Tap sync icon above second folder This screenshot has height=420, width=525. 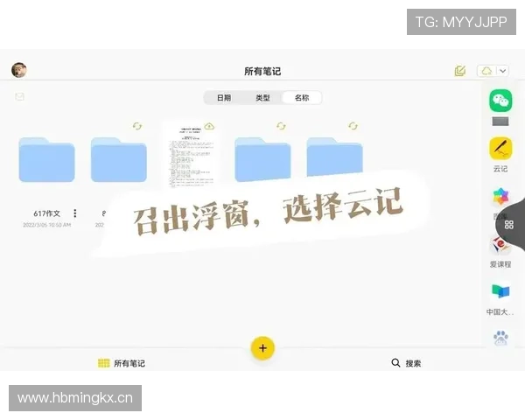point(137,126)
